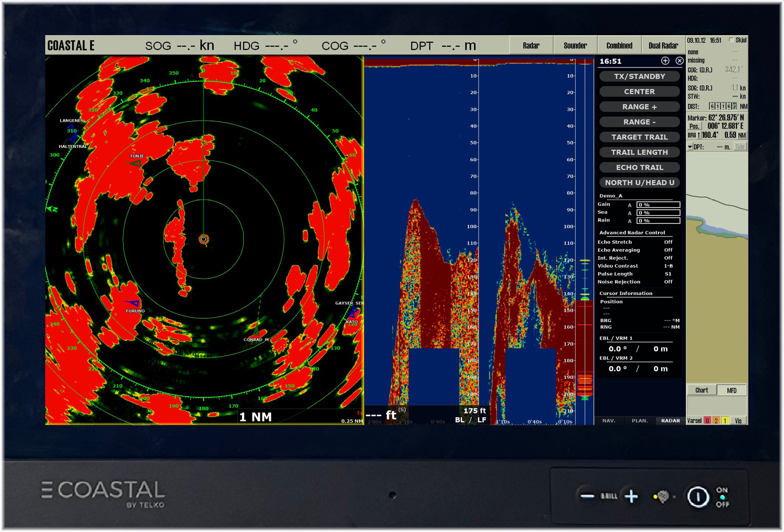The height and width of the screenshot is (532, 784).
Task: Click the brilliance minus icon
Action: point(588,497)
